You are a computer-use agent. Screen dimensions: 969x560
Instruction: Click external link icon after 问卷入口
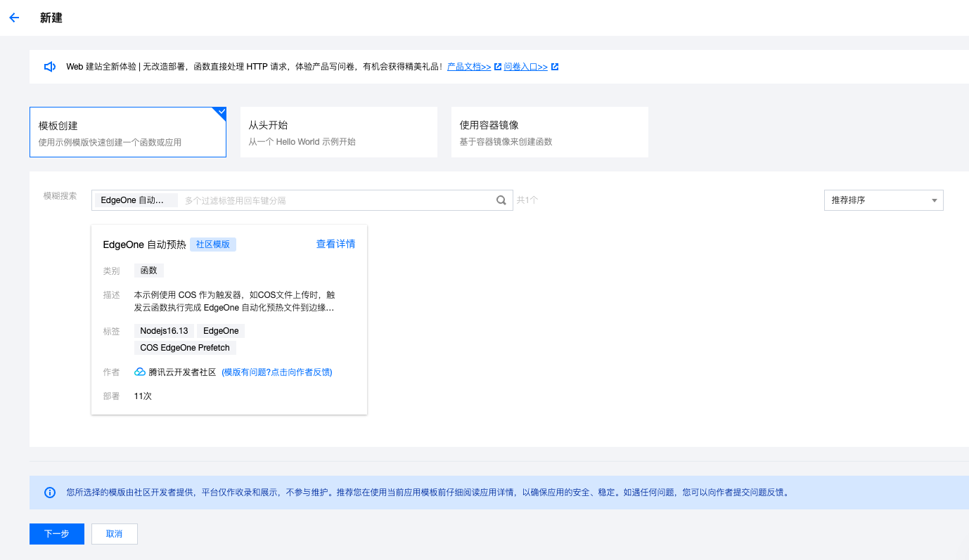(x=555, y=67)
